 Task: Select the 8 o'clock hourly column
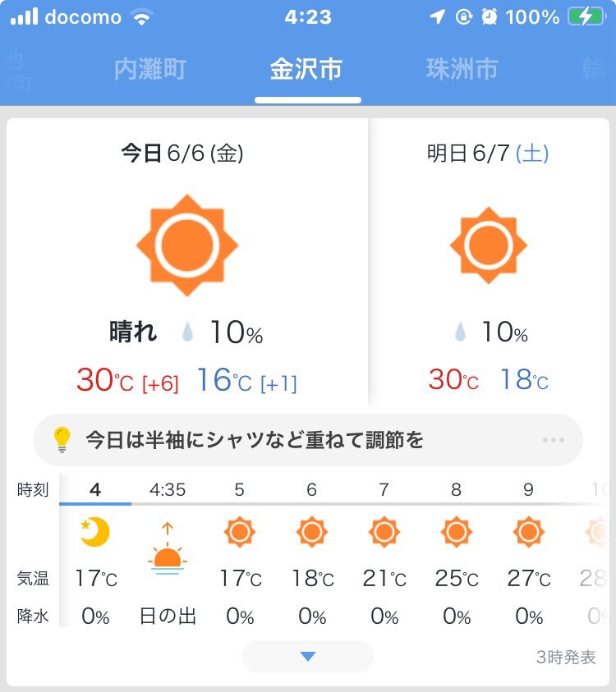456,554
